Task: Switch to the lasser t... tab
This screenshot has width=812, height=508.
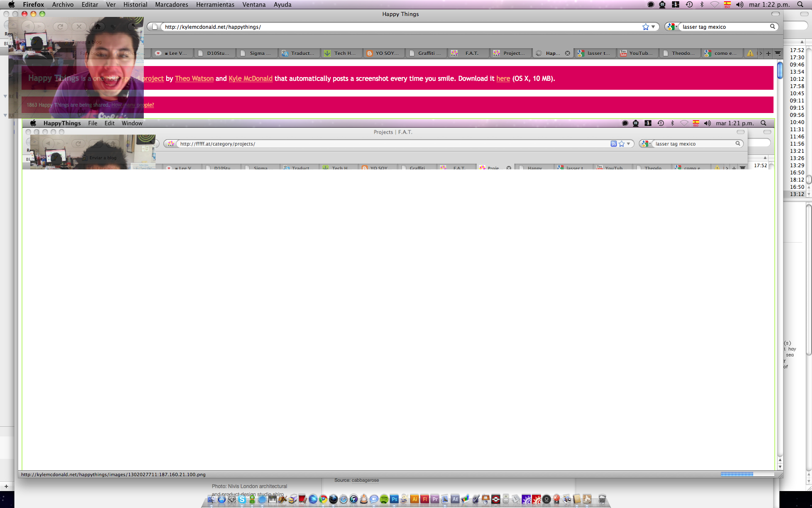Action: tap(595, 53)
